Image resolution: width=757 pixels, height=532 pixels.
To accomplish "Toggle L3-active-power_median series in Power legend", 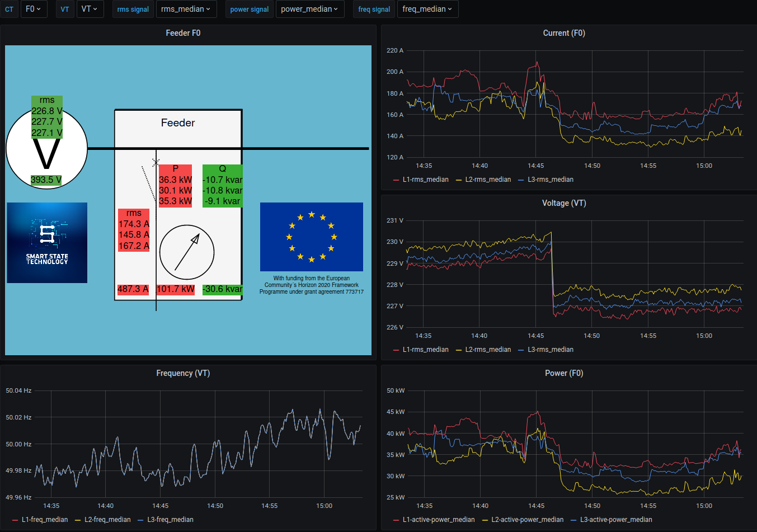I will pos(616,520).
